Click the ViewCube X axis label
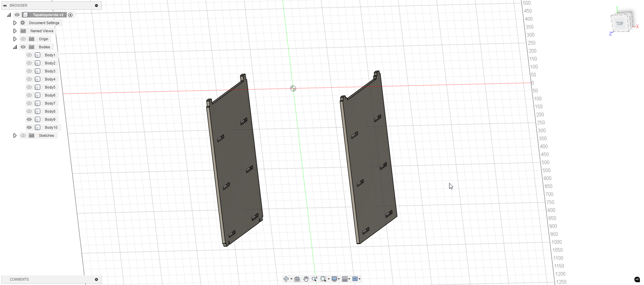This screenshot has width=644, height=285. tap(637, 26)
